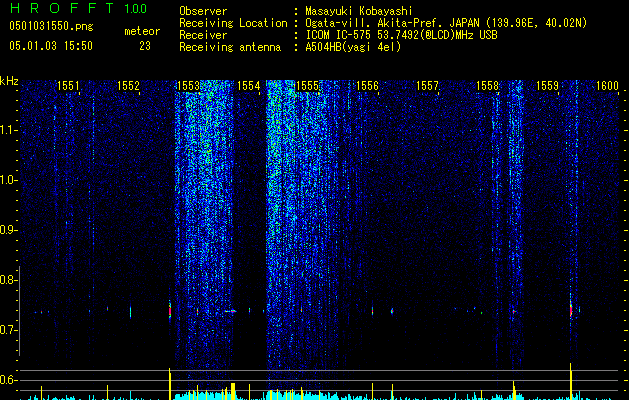The width and height of the screenshot is (629, 400).
Task: Click the Receiving antenna label
Action: 230,47
